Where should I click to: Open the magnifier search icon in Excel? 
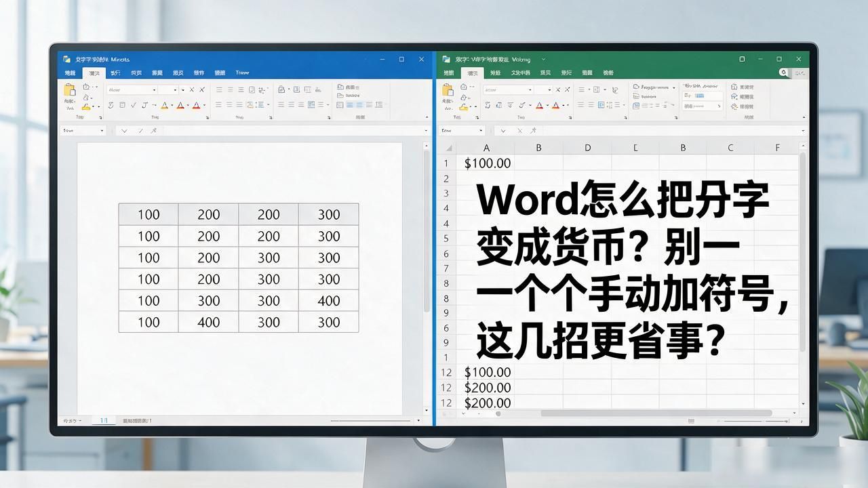(783, 73)
